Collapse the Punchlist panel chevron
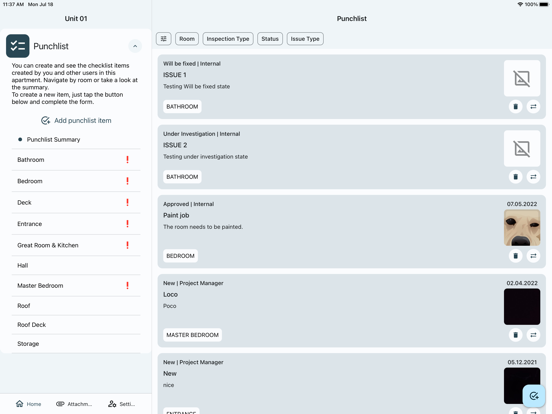The width and height of the screenshot is (552, 414). click(135, 46)
